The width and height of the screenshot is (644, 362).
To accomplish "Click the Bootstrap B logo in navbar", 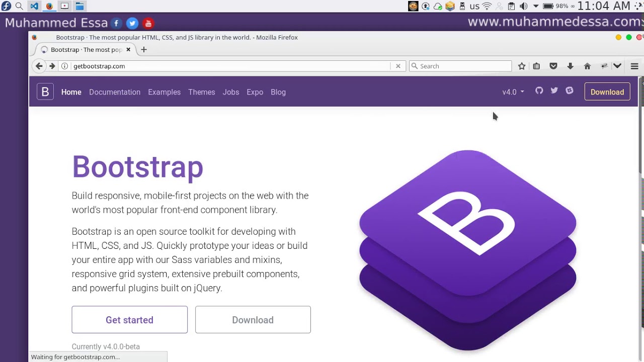I will 45,92.
